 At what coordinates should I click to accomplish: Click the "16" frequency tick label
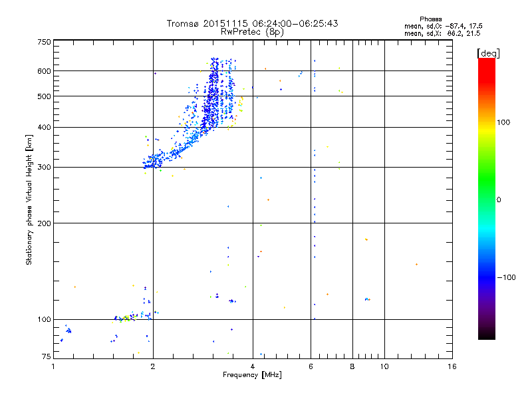click(x=452, y=366)
